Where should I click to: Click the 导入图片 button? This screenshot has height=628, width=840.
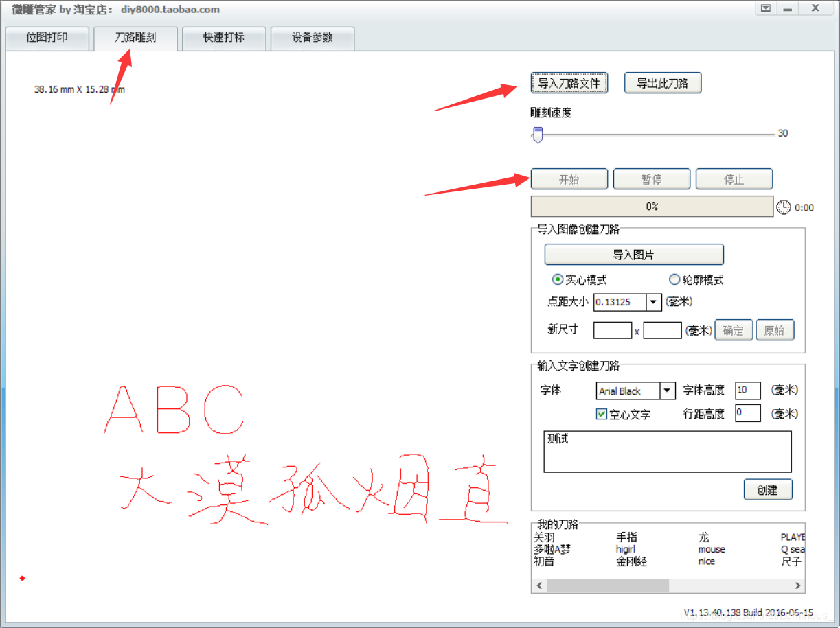click(633, 254)
